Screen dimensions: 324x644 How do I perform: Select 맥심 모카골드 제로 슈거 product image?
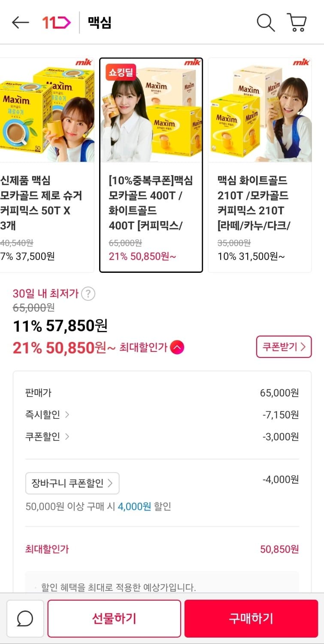click(46, 110)
